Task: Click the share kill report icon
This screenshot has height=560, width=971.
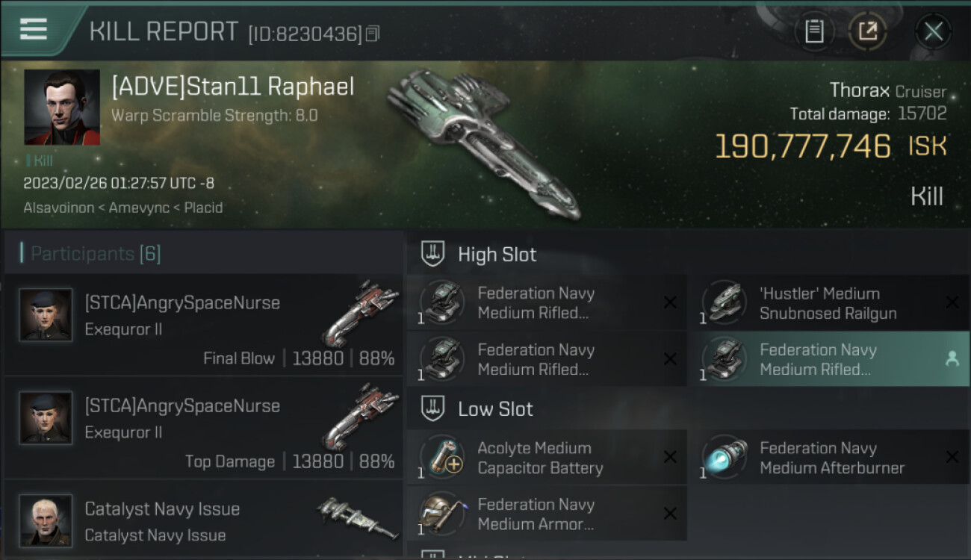Action: (867, 31)
